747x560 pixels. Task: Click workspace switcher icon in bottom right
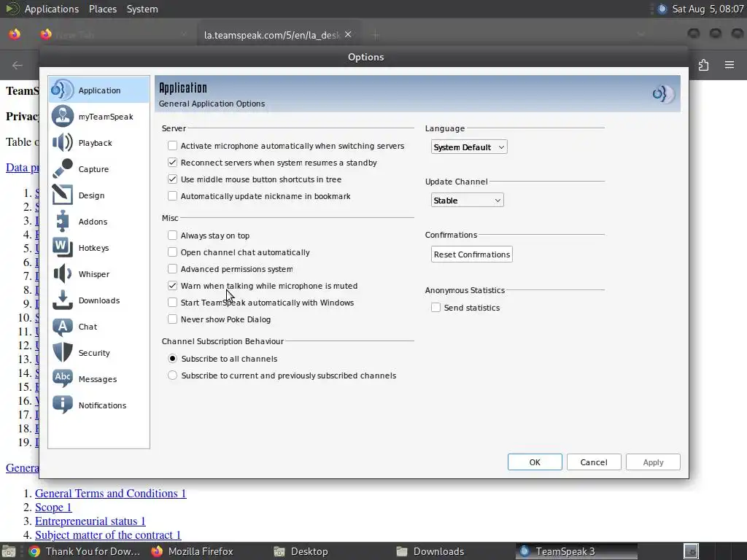point(691,551)
